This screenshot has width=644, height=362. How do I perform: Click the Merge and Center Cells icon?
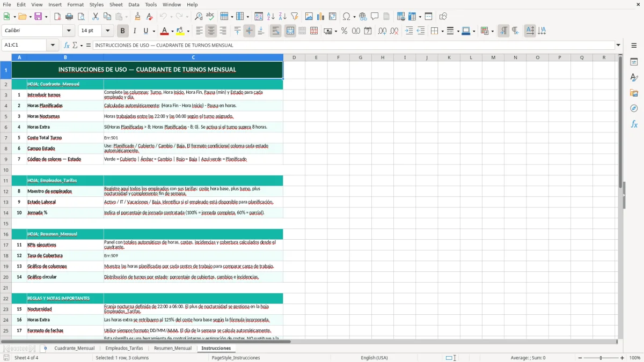point(290,31)
